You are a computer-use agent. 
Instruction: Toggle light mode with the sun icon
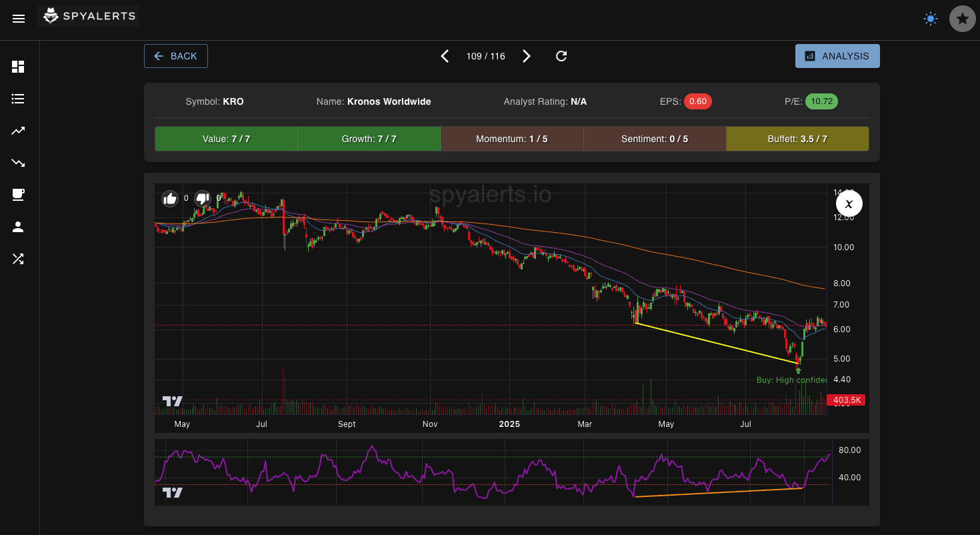point(930,19)
